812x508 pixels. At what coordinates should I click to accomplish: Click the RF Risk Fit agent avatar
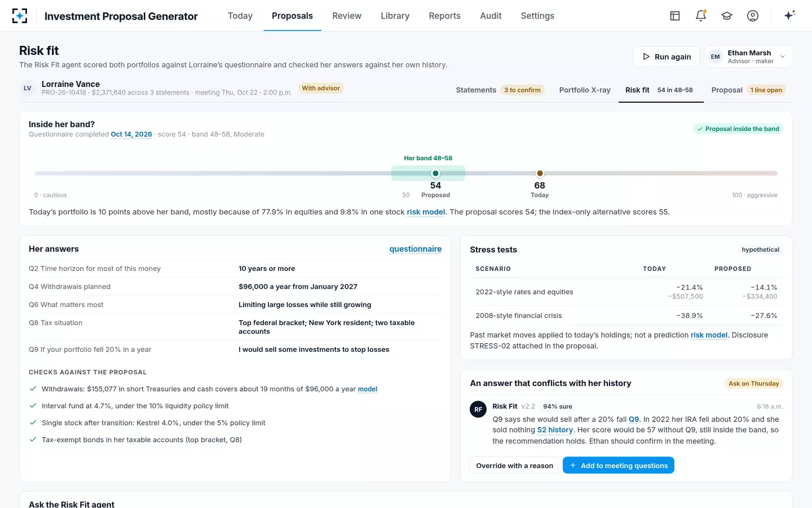coord(478,409)
